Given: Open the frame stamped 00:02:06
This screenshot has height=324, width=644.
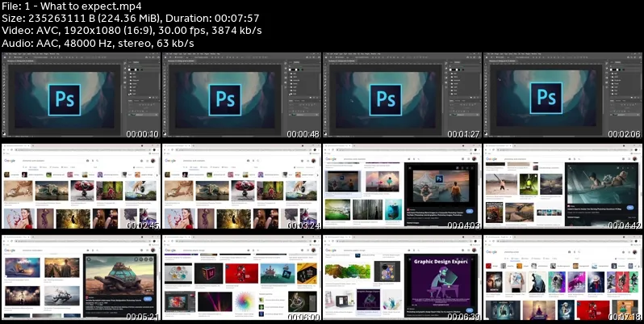Looking at the screenshot, I should (562, 95).
